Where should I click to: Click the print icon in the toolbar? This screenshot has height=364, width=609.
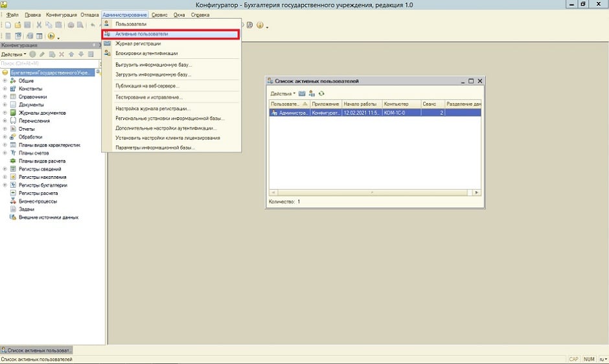[x=71, y=25]
